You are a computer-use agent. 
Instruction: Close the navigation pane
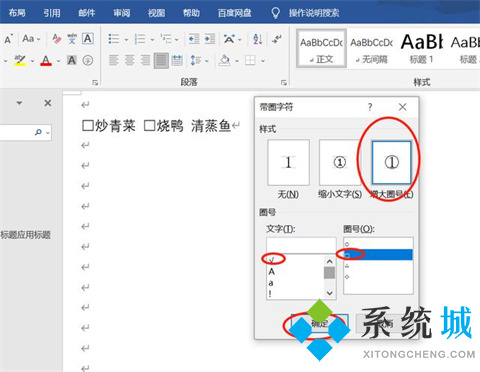click(48, 103)
